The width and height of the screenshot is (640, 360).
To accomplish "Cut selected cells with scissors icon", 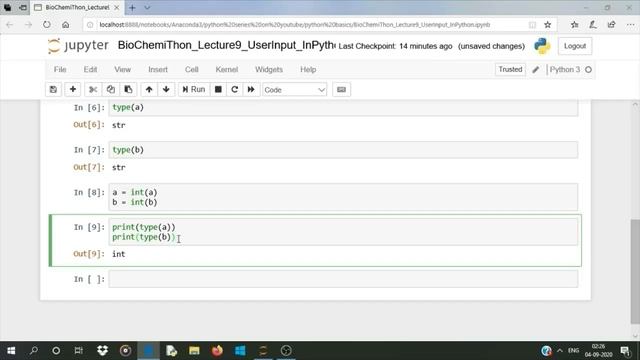I will (x=93, y=89).
